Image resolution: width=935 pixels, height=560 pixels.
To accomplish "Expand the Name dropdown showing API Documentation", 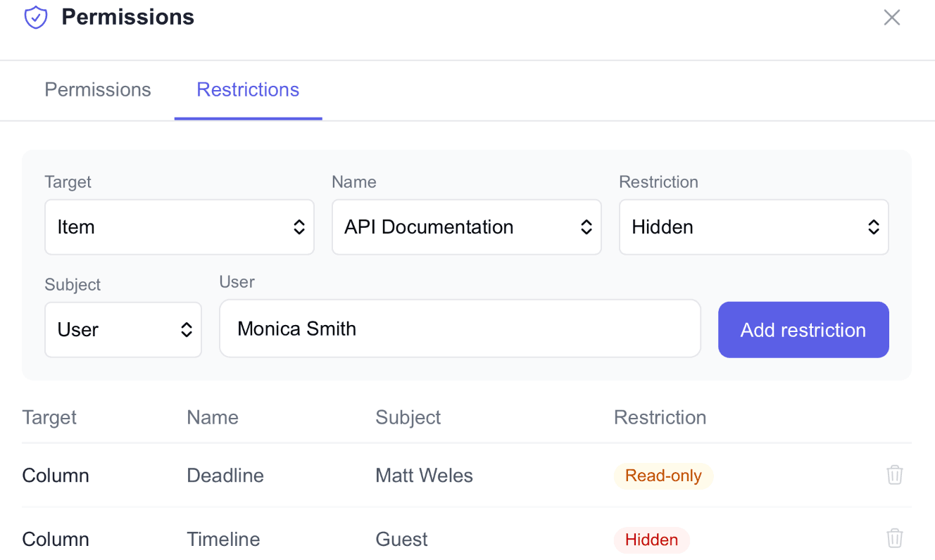I will coord(466,227).
